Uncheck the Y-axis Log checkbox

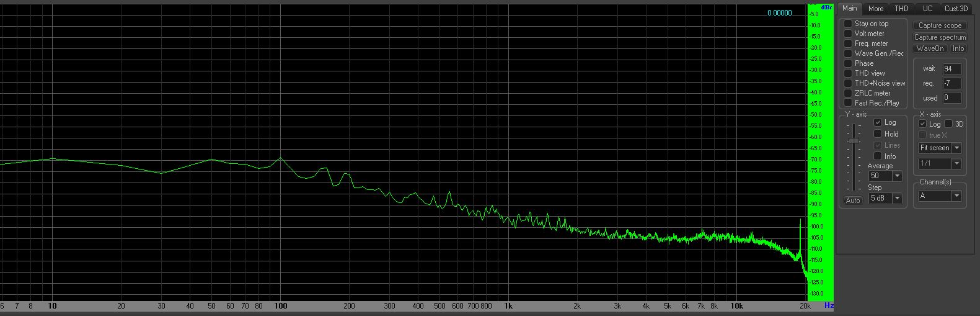(878, 122)
